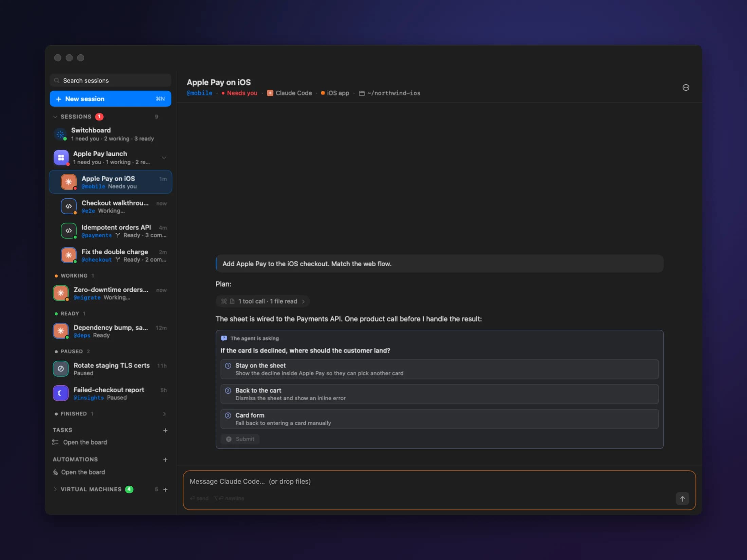Click the Failed-checkout report moon icon
747x560 pixels.
(61, 393)
